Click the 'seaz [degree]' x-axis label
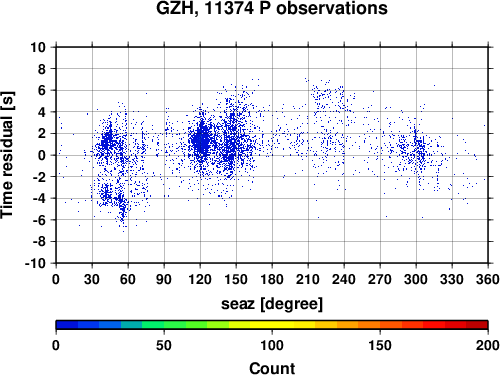 [x=272, y=304]
